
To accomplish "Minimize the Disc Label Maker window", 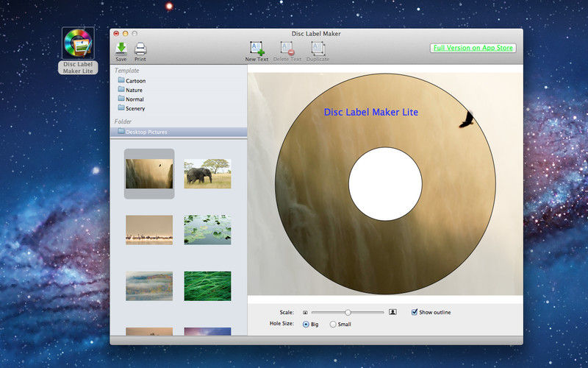I will coord(125,33).
